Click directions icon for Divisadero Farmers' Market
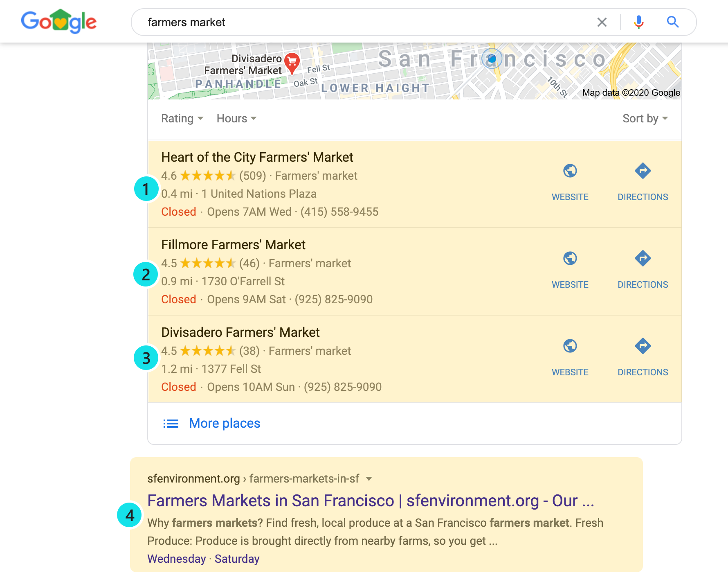 point(643,346)
